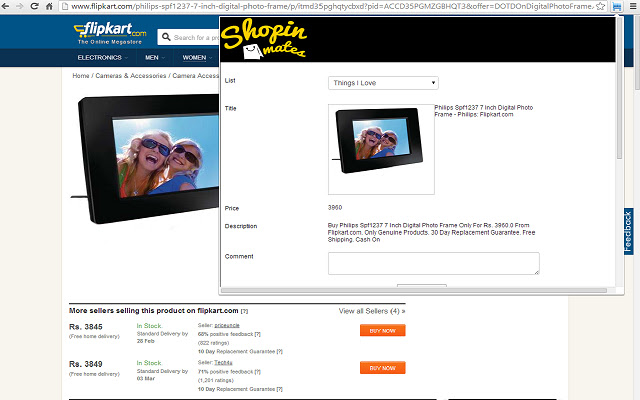Go to the browser home icon
The image size is (640, 400).
tap(49, 6)
